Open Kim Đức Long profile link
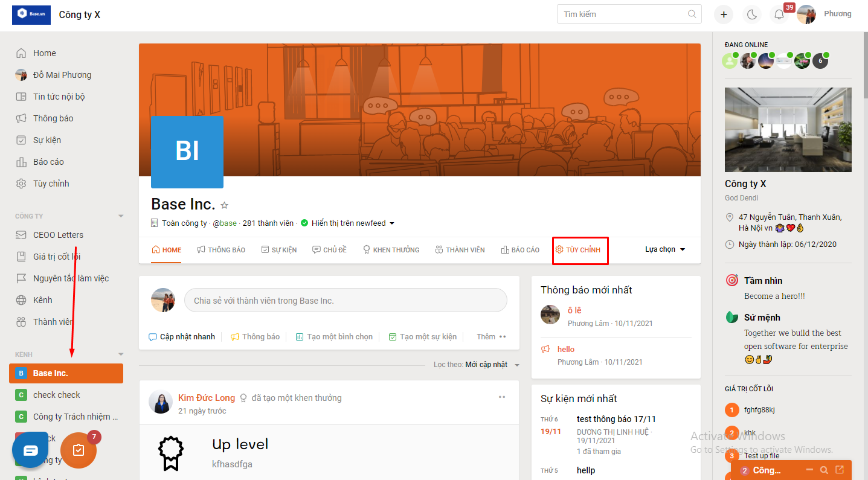The image size is (868, 480). pyautogui.click(x=207, y=398)
